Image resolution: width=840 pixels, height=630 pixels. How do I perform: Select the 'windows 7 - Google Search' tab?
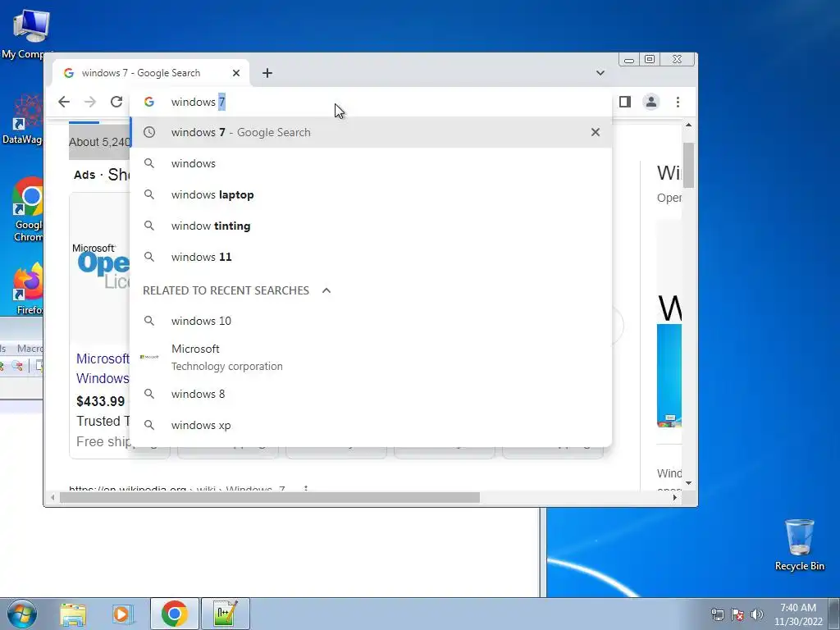tap(151, 73)
